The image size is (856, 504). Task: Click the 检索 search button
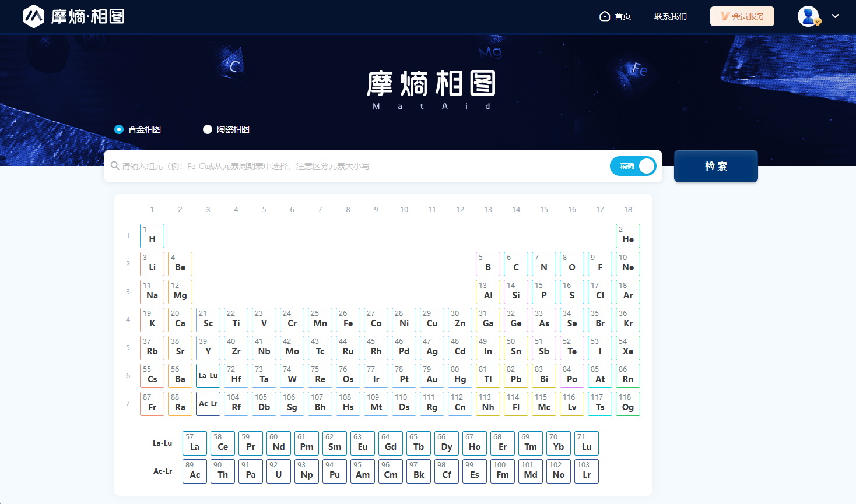coord(715,166)
